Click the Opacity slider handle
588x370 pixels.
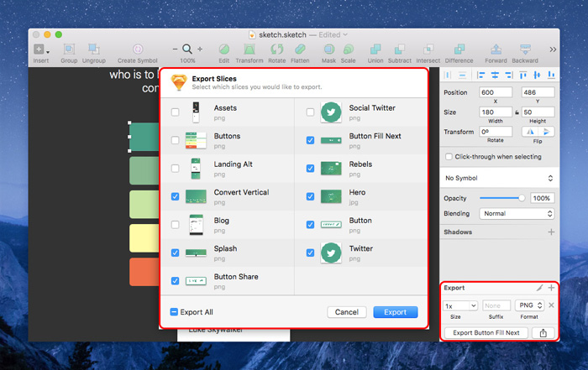tap(522, 198)
